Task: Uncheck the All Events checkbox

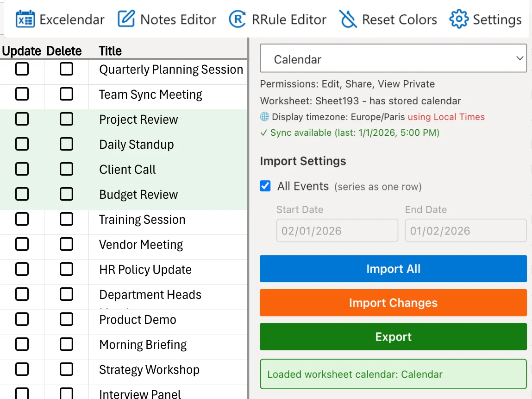Action: 265,185
